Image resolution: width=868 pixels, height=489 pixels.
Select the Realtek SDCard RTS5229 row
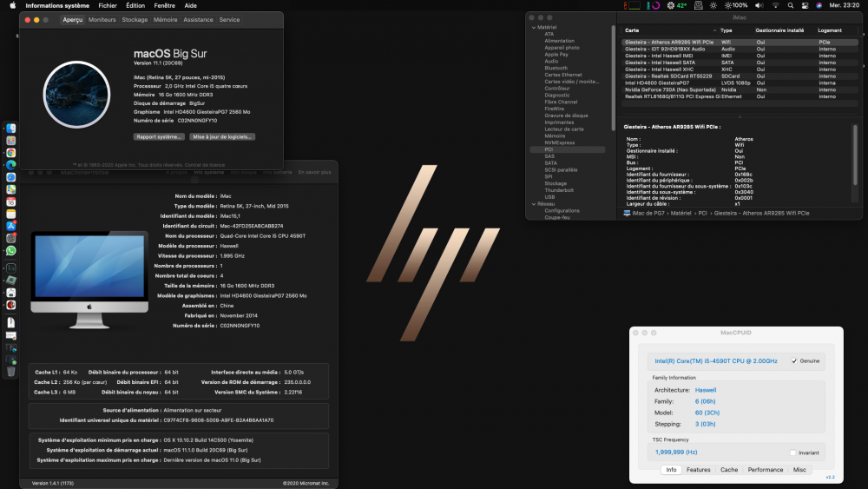click(740, 76)
